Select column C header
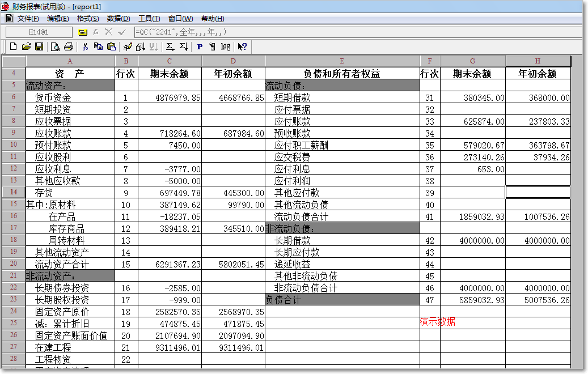588x374 pixels. (x=170, y=61)
